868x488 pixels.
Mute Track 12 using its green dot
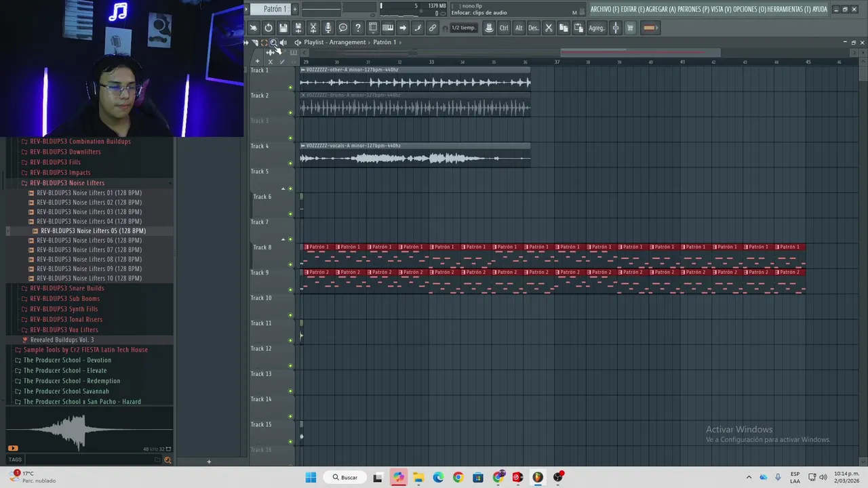pos(291,366)
